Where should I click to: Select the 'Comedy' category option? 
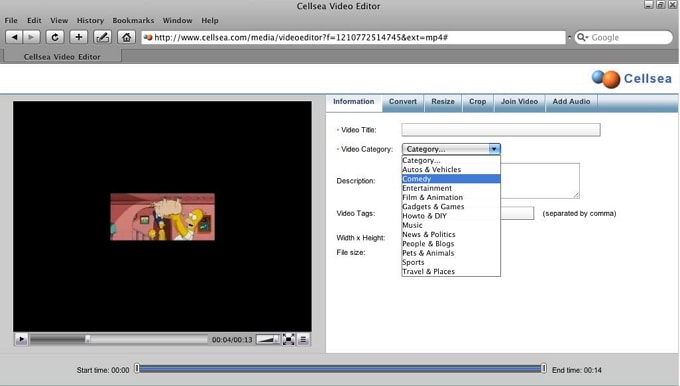(x=451, y=179)
